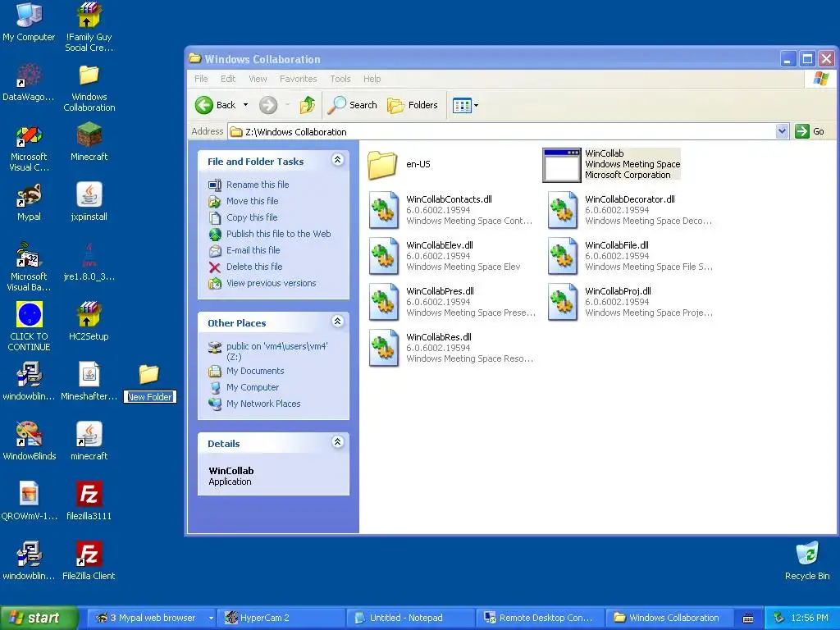This screenshot has width=840, height=630.
Task: Select the WinCollabRes.dll file icon
Action: (x=384, y=348)
